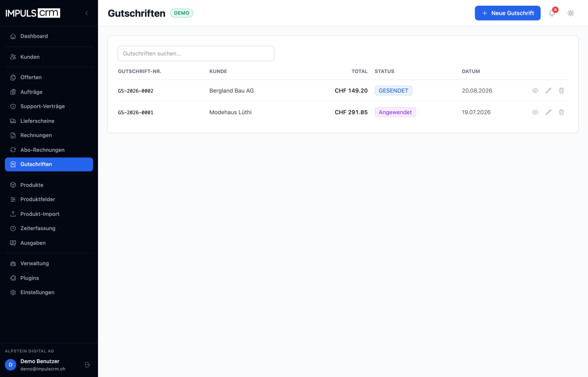Click the IMPULS crm logo

pos(33,13)
